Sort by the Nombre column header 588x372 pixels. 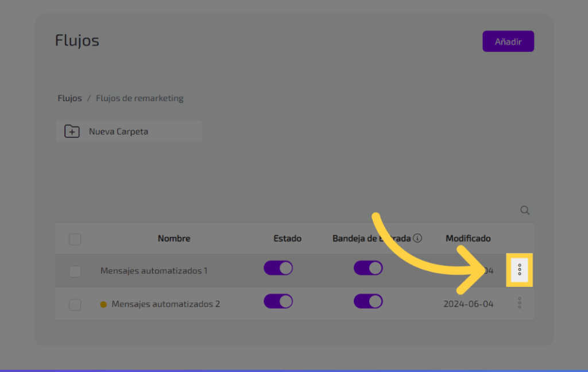click(x=174, y=238)
